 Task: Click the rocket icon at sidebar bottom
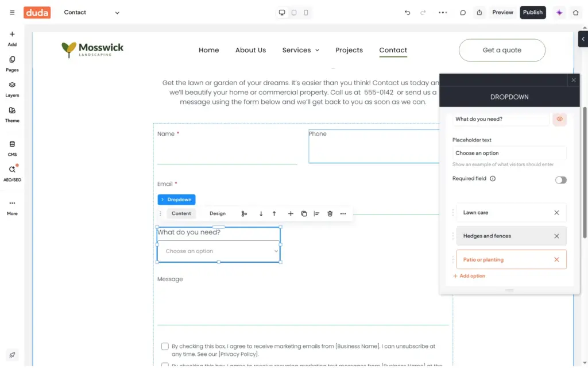[12, 355]
